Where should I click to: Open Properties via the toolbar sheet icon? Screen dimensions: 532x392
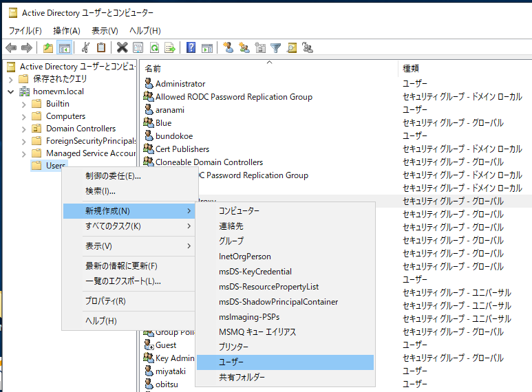point(138,48)
